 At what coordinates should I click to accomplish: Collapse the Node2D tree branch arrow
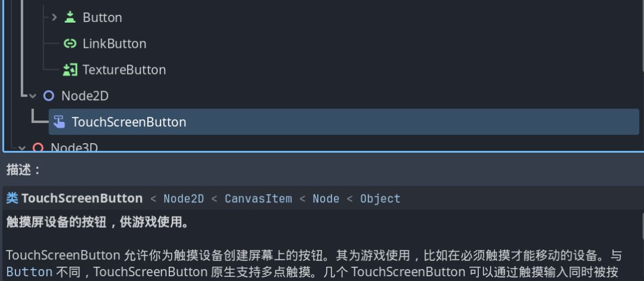tap(33, 96)
